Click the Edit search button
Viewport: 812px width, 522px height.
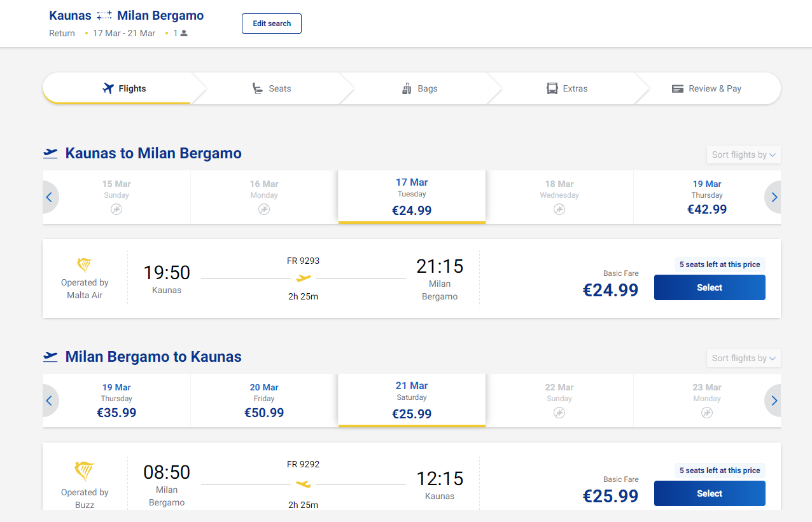click(x=272, y=24)
